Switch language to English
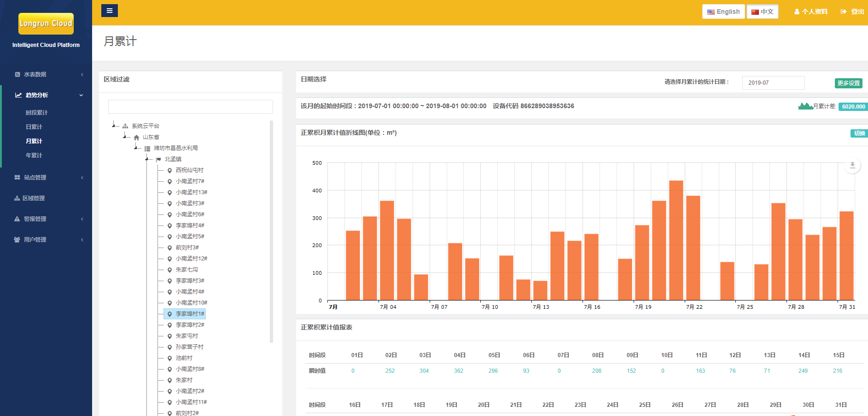868x416 pixels. (x=723, y=12)
